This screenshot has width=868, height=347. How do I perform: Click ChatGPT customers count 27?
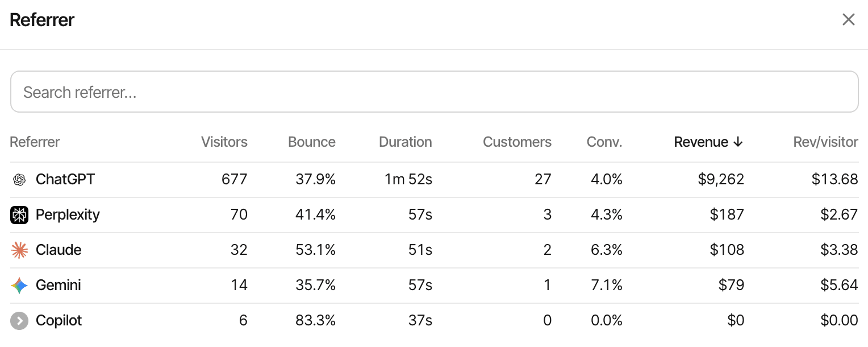tap(543, 180)
